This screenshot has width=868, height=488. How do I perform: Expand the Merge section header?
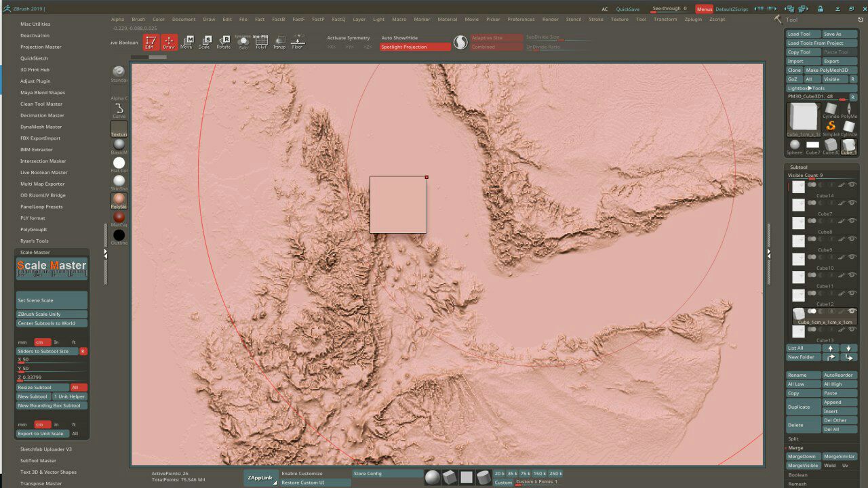(795, 448)
